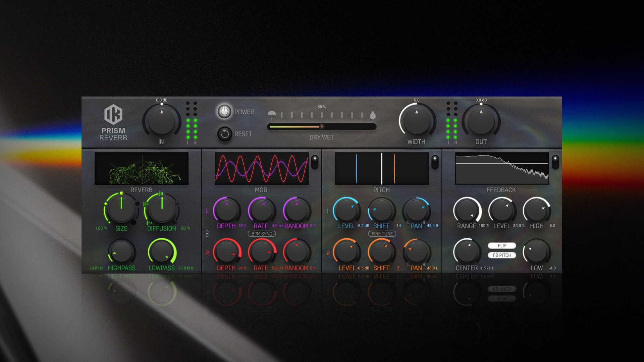
Task: Click the PITCH lines display
Action: click(x=382, y=168)
